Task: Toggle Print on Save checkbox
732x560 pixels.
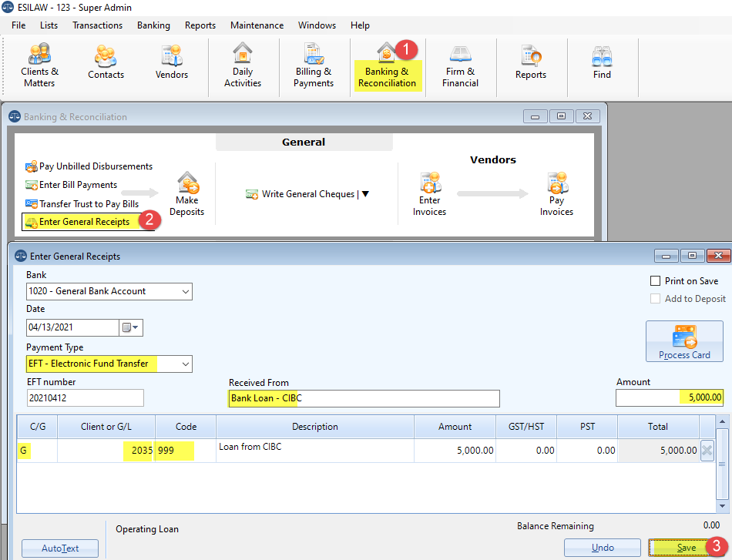Action: point(656,281)
